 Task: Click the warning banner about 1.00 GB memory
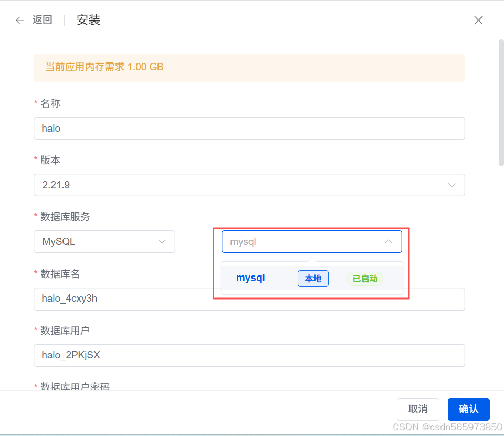pos(249,67)
